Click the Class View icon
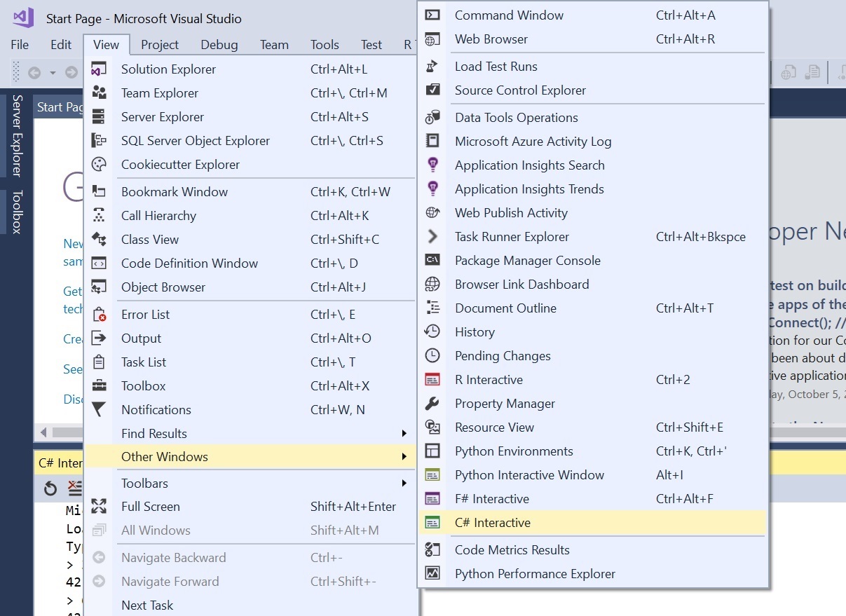846x616 pixels. (x=99, y=240)
